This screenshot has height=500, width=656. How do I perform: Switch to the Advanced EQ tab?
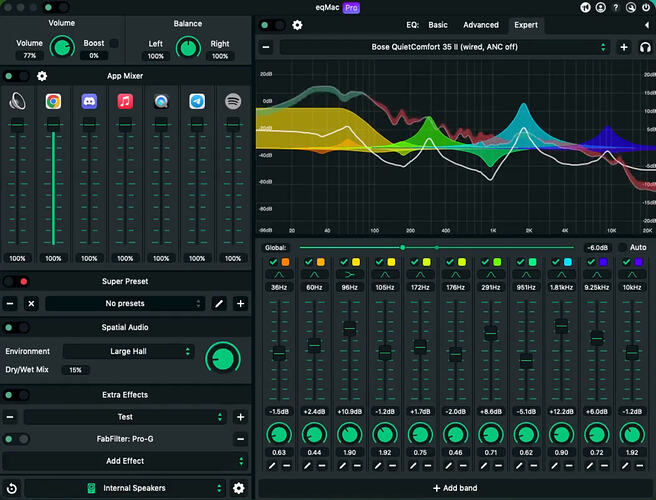[481, 25]
